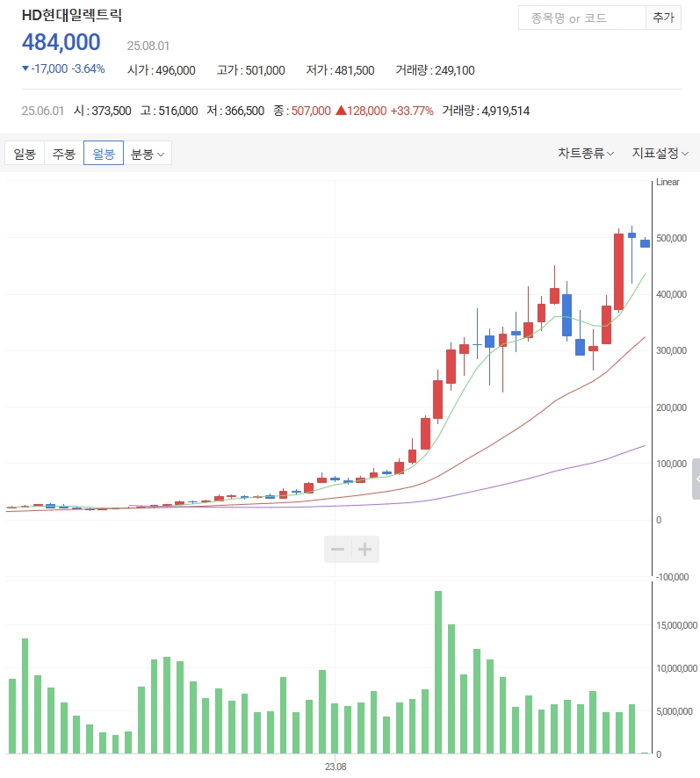
Task: Click the 400,000 price axis label
Action: click(x=671, y=294)
